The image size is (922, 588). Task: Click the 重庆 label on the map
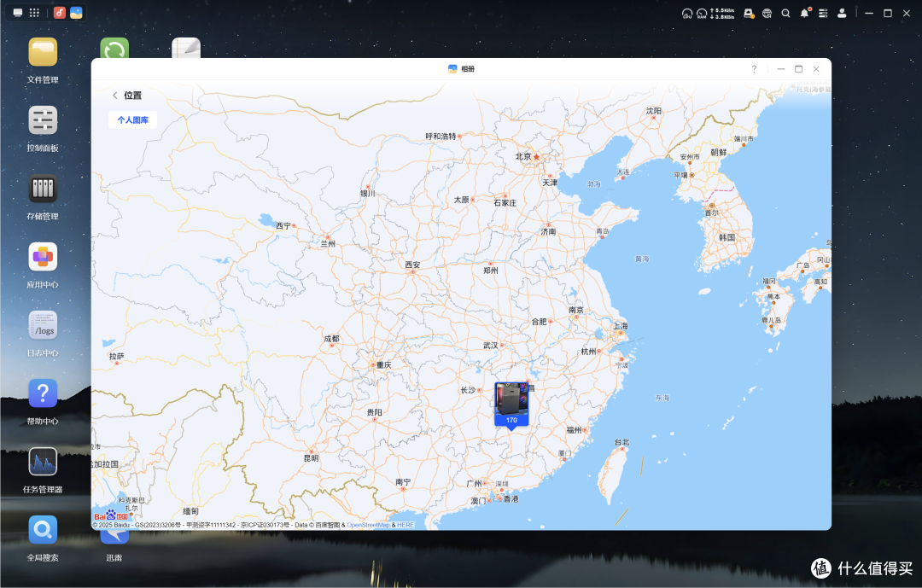point(384,365)
